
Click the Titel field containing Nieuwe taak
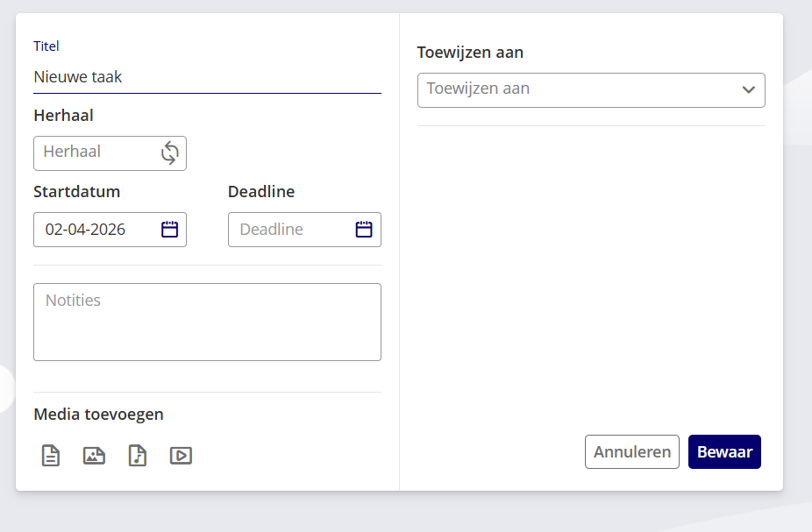click(207, 77)
